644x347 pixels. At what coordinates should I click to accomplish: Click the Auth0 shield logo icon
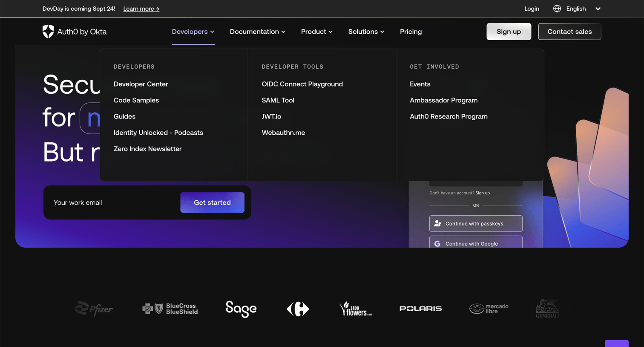tap(48, 32)
